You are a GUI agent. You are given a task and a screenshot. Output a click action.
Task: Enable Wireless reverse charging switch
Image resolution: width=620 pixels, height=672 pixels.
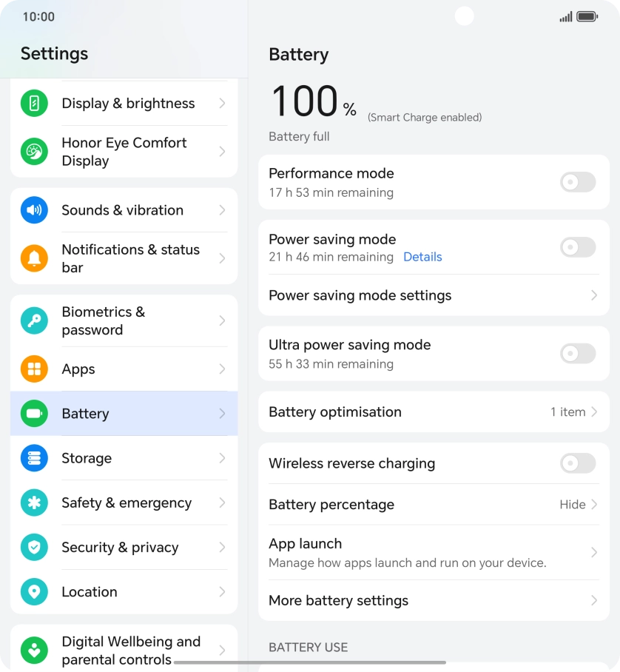click(577, 463)
